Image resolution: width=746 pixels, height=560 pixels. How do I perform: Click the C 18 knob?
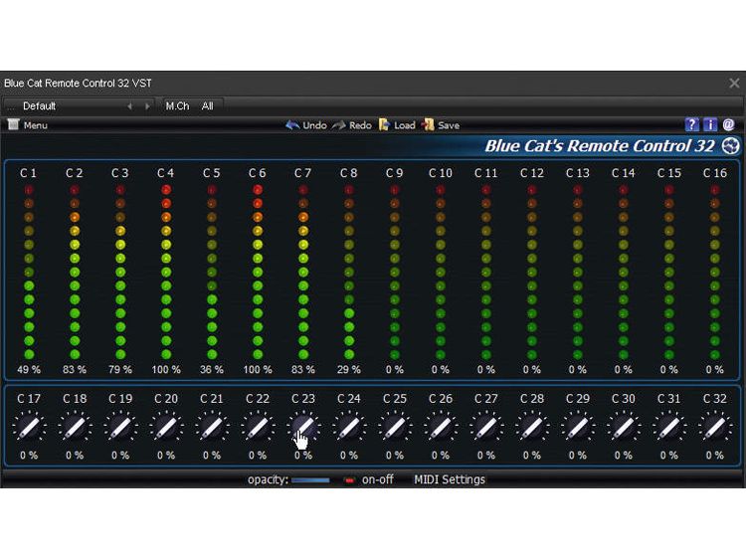pos(75,427)
